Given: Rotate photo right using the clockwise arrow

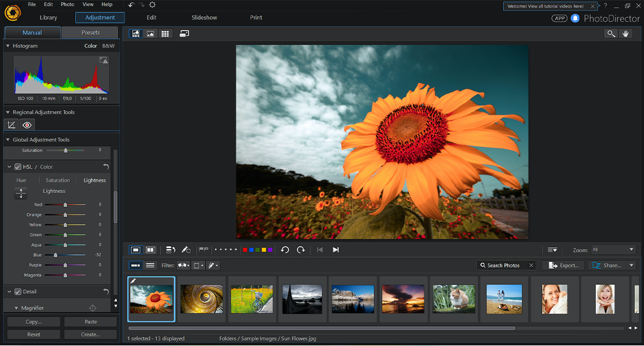Looking at the screenshot, I should (301, 250).
